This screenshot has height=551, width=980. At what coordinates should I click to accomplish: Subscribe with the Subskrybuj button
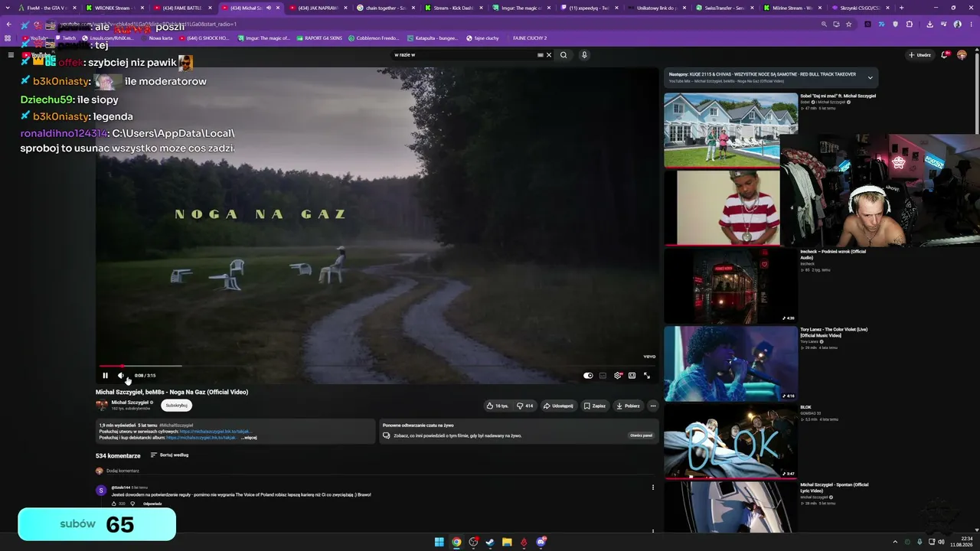176,406
